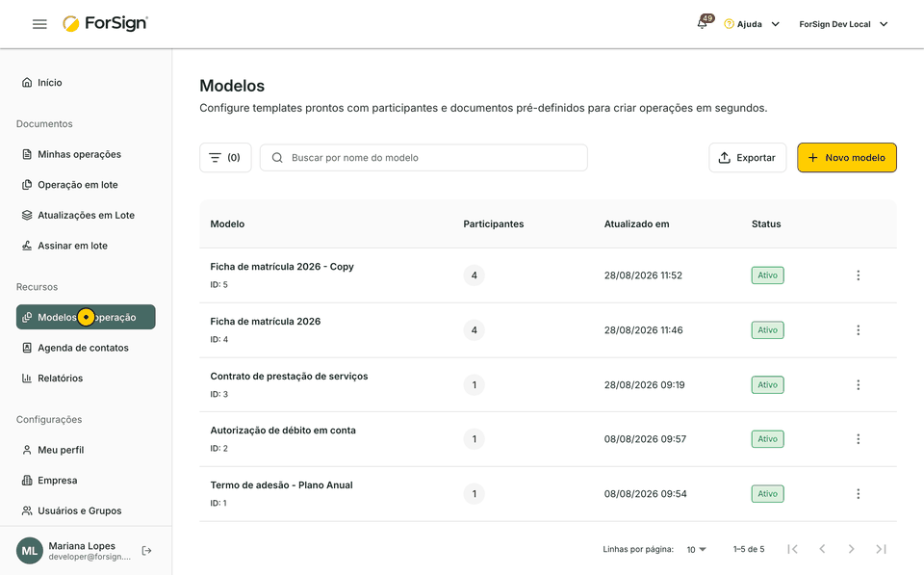Open Relatórios in sidebar
Image resolution: width=924 pixels, height=575 pixels.
point(52,378)
